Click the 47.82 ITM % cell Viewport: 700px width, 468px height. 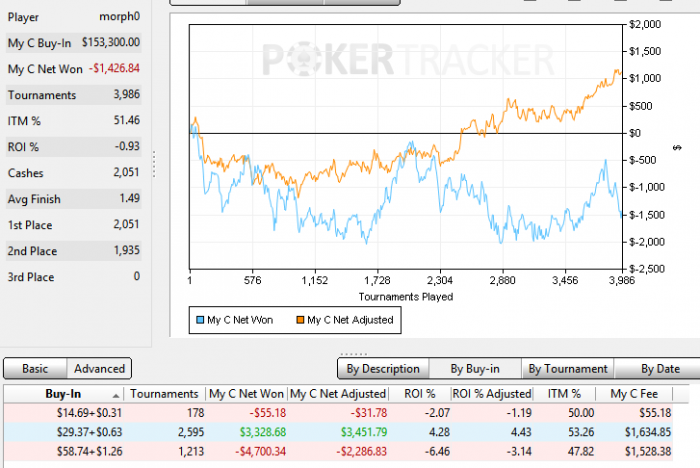[581, 451]
